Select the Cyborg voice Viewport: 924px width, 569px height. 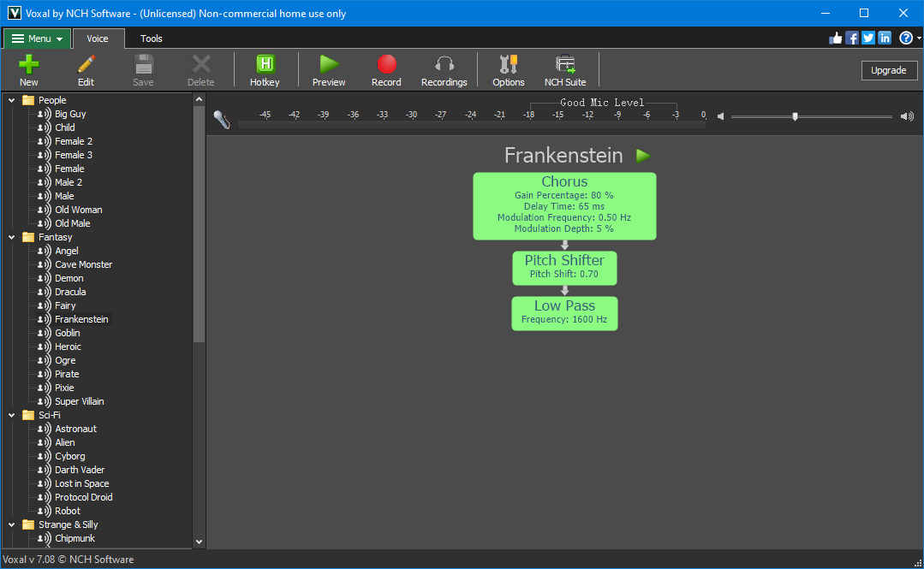pos(69,457)
